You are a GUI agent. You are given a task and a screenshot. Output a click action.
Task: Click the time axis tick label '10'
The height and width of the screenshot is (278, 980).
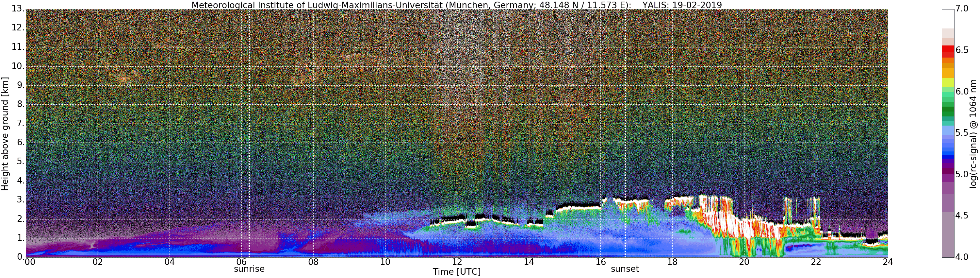385,262
